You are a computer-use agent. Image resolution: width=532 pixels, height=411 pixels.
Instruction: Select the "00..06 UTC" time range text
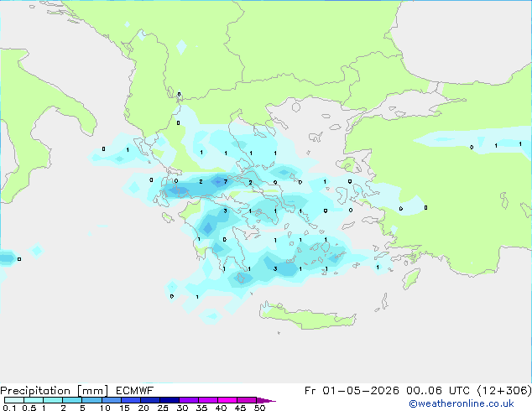[x=438, y=391]
